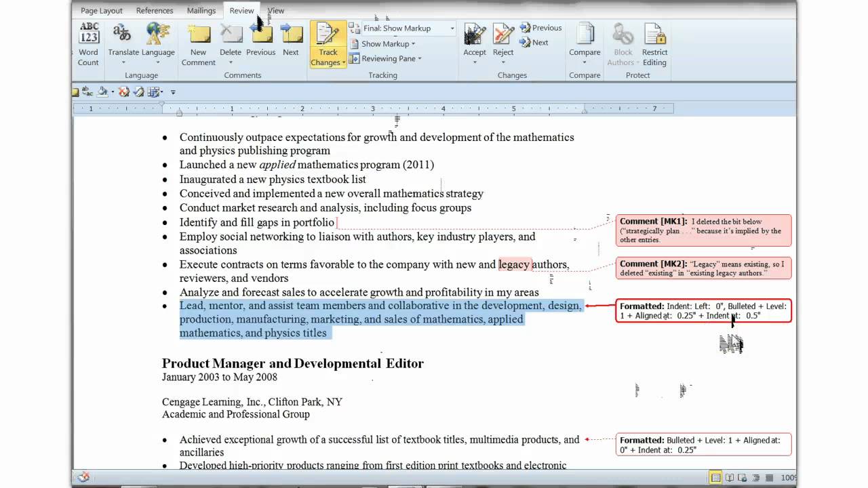Switch to Outline view in status bar

756,478
